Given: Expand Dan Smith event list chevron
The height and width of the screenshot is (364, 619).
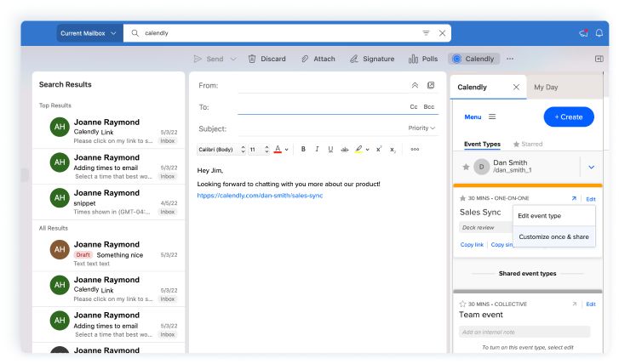Looking at the screenshot, I should point(591,168).
